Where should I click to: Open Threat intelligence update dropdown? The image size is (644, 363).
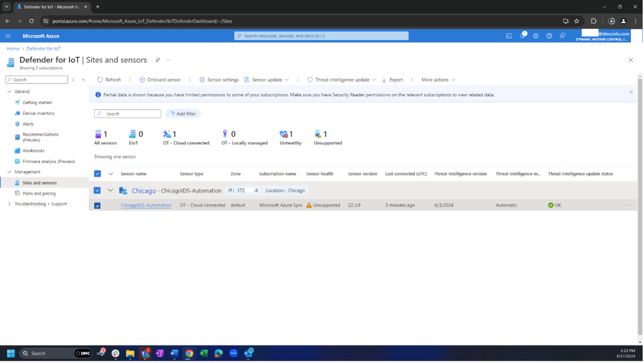point(341,80)
